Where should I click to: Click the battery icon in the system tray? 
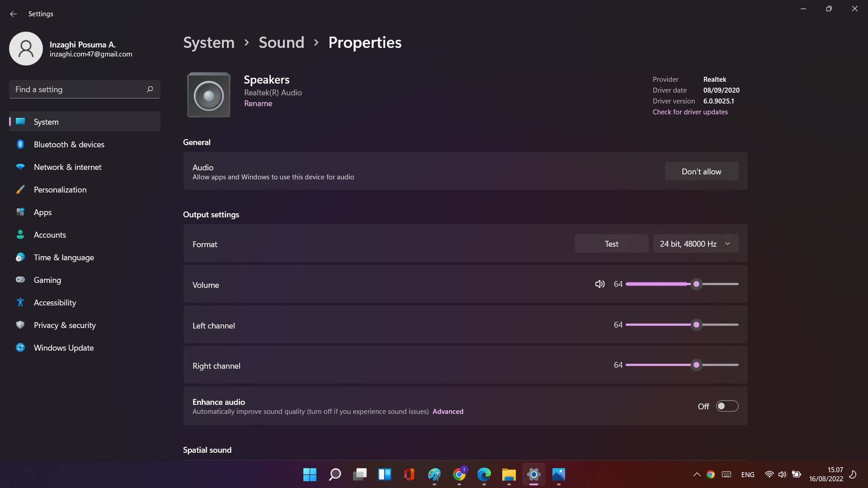(x=797, y=474)
